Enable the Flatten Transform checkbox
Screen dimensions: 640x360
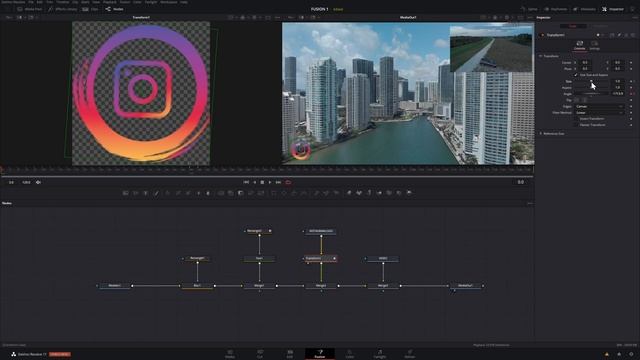tap(576, 125)
